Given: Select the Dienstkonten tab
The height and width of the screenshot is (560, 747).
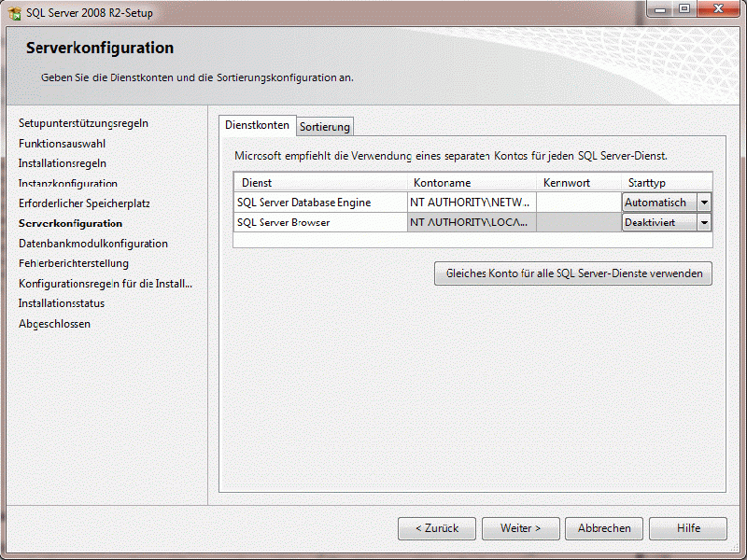Looking at the screenshot, I should 258,125.
